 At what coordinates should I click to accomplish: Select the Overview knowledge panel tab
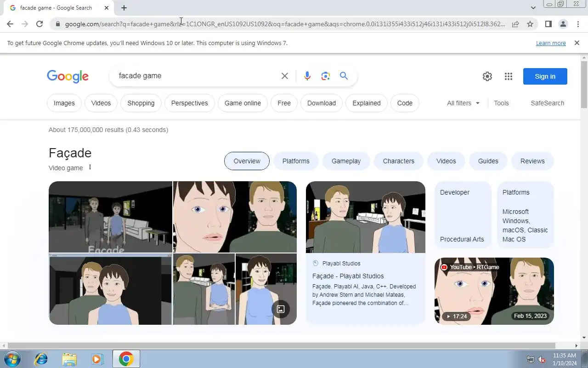pos(247,161)
